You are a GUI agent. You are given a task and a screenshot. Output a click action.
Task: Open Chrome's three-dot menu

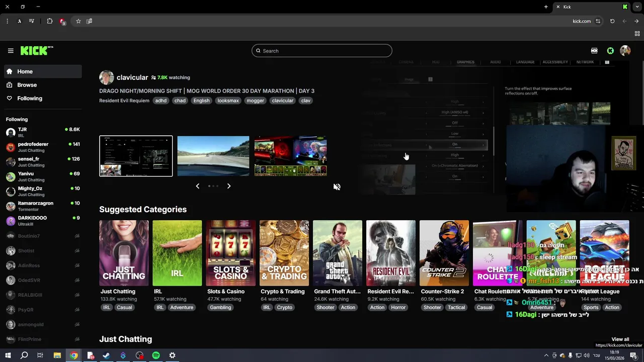7,21
